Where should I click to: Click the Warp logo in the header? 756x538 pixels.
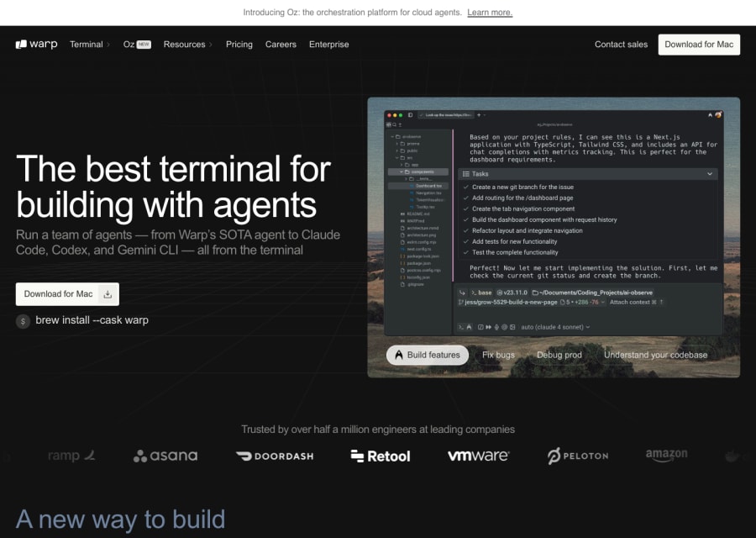coord(36,44)
